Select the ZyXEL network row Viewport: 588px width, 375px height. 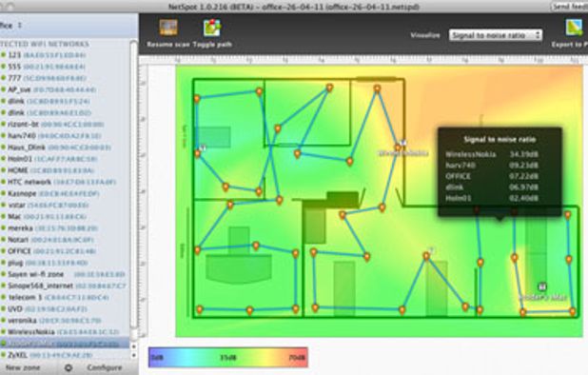click(66, 355)
